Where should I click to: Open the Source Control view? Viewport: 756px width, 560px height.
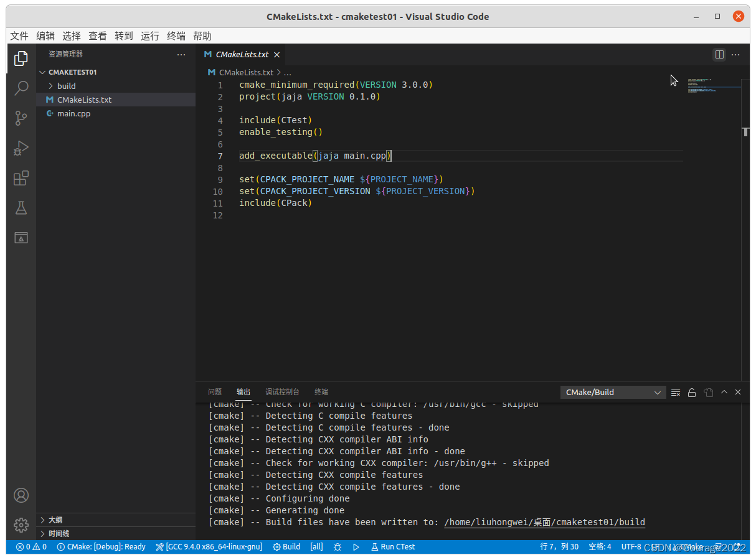(21, 118)
